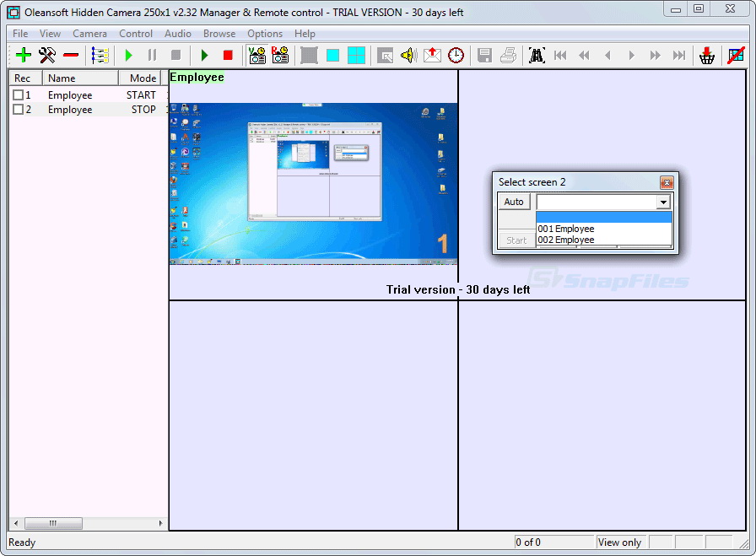
Task: Click the fast rewind double arrow icon
Action: 584,56
